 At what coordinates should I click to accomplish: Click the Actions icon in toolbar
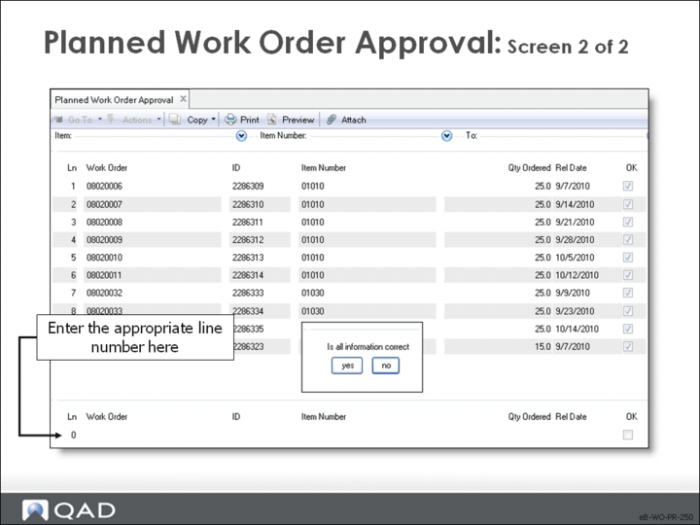point(111,120)
